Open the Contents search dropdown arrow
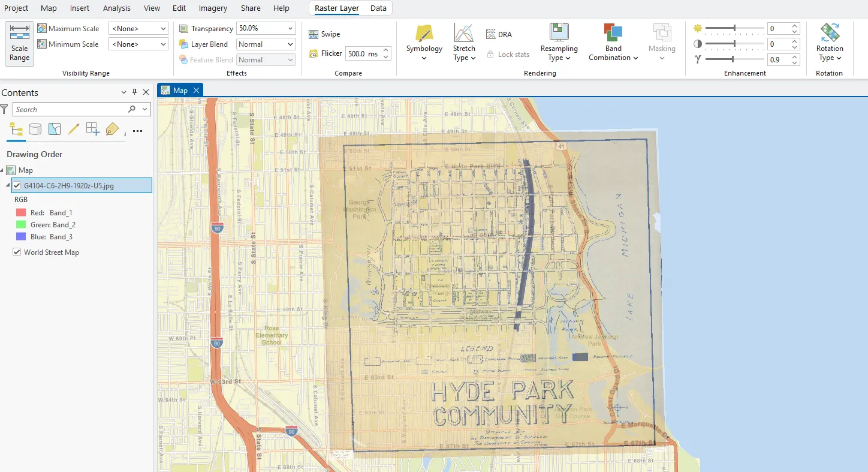 (x=144, y=109)
